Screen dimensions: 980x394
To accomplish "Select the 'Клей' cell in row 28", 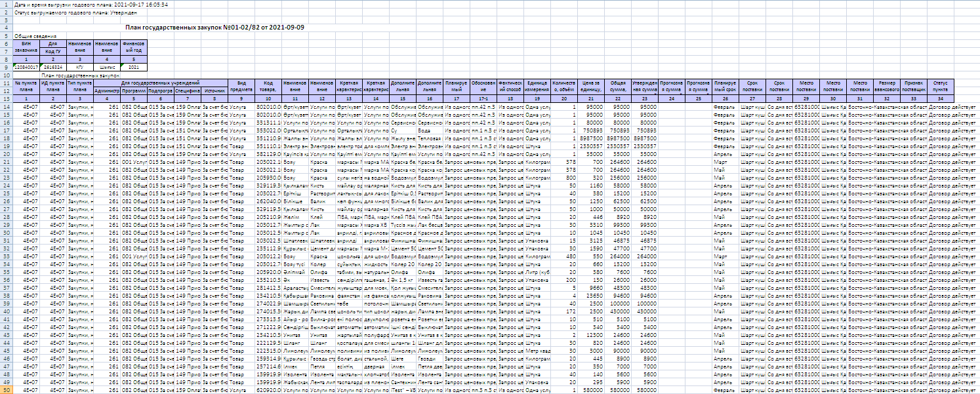I will (x=322, y=216).
